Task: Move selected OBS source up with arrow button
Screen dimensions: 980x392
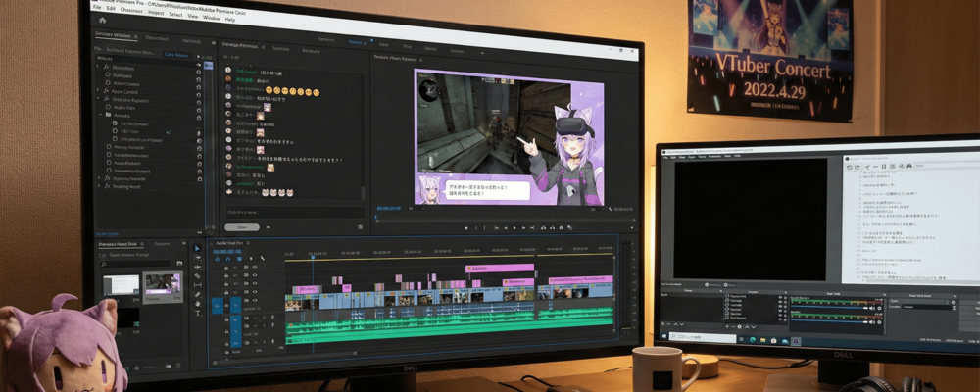Action: 747,327
